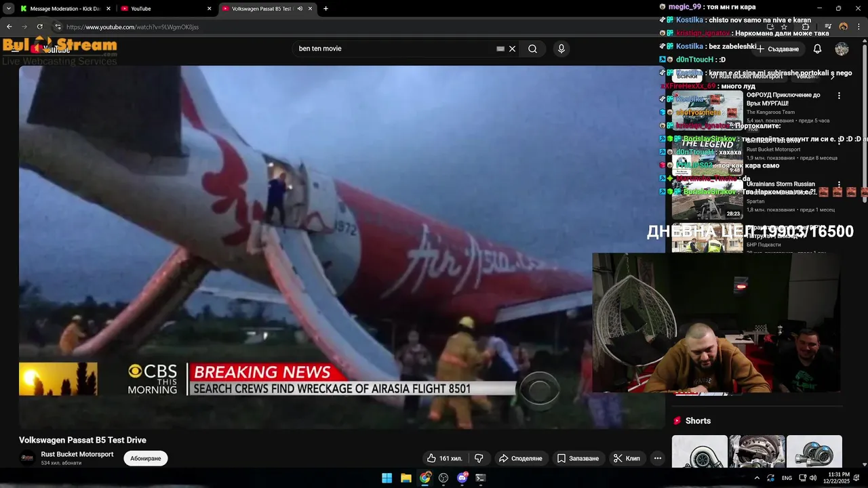View site information icon in address bar

(x=58, y=26)
